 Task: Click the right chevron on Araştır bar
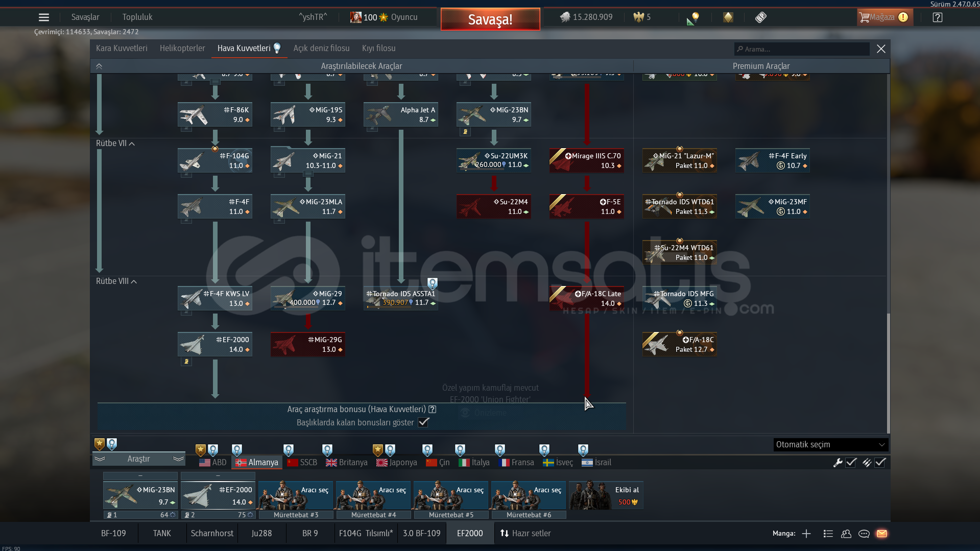[178, 459]
